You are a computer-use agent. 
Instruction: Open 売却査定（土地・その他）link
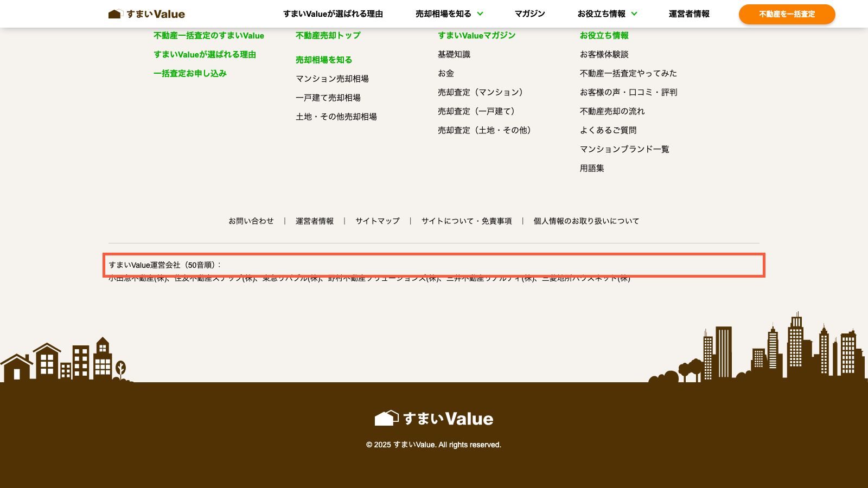click(x=486, y=131)
